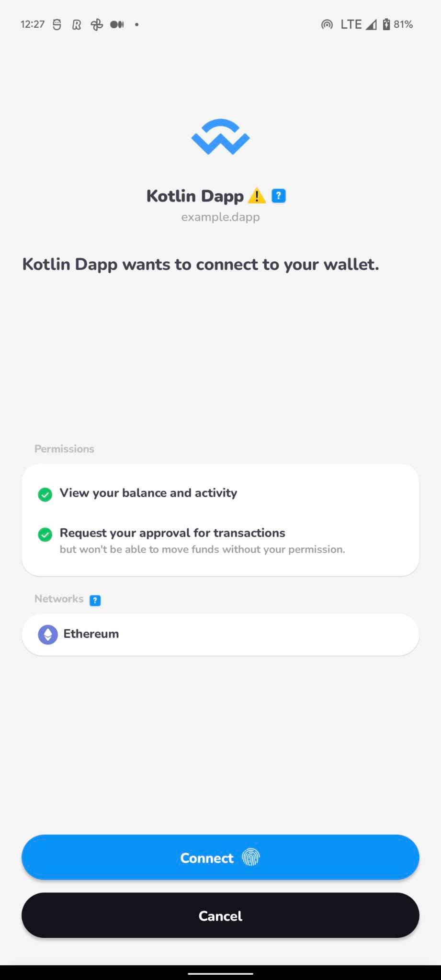Open the help icon next to Kotlin Dapp
The image size is (441, 980).
tap(278, 195)
